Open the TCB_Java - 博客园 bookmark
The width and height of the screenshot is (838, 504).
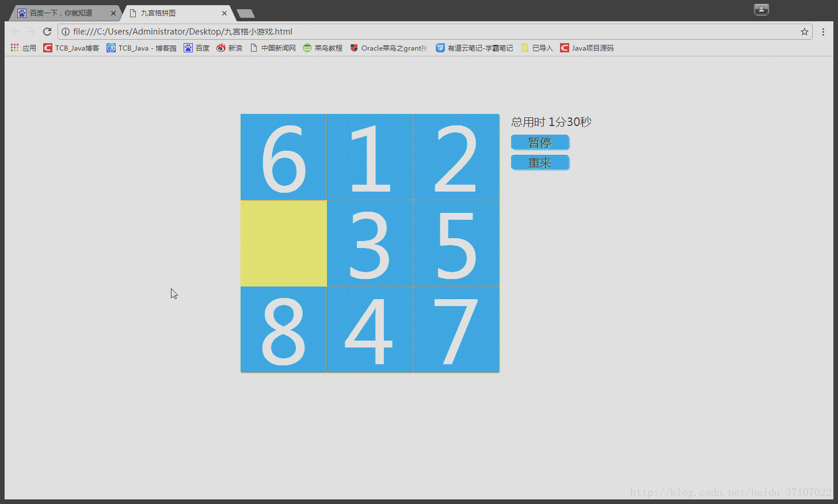(x=142, y=48)
